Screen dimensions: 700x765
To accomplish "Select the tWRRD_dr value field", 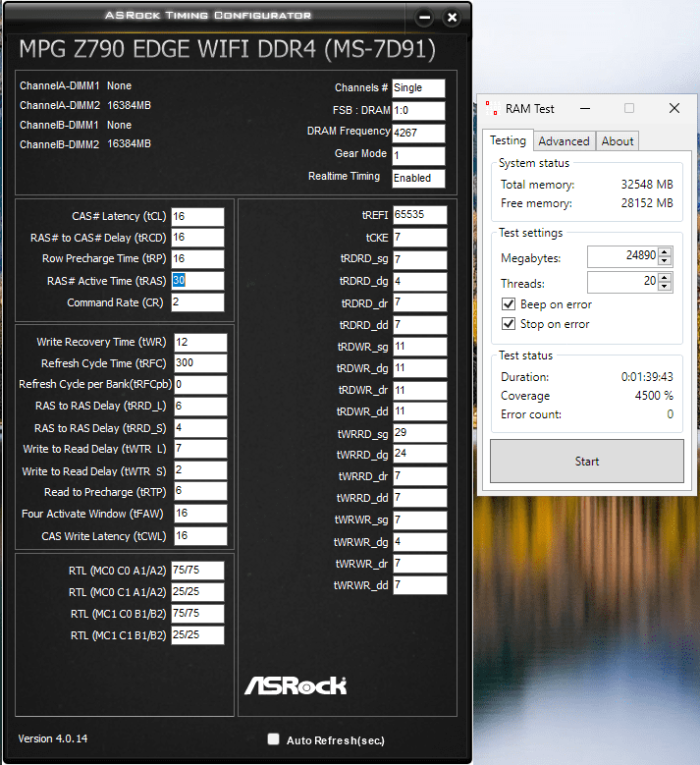I will tap(419, 475).
